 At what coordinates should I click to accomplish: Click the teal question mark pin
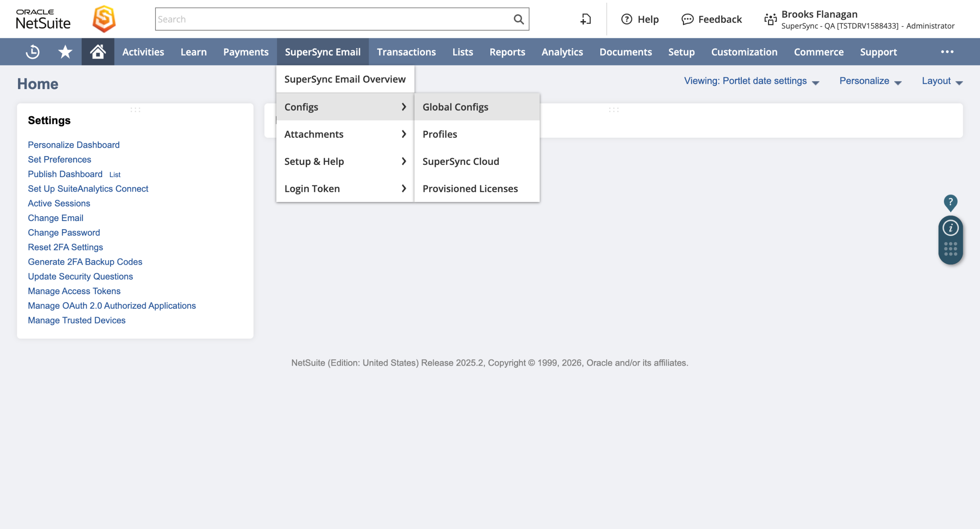coord(950,202)
